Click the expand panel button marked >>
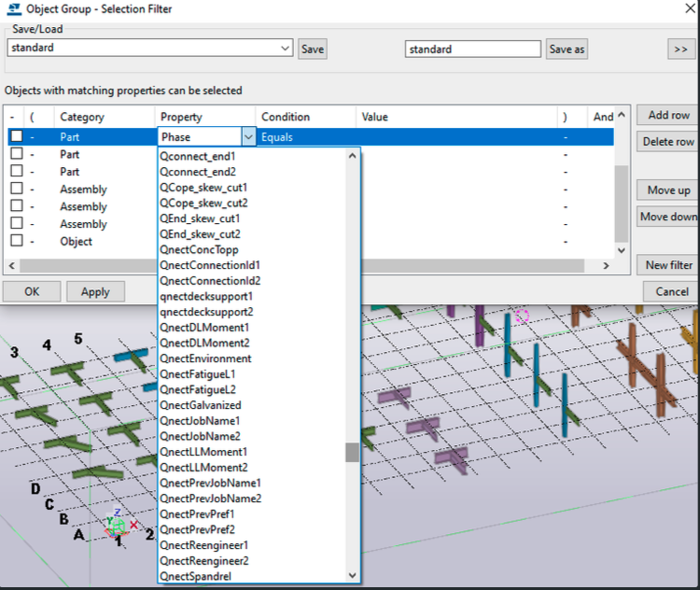Viewport: 700px width, 590px height. [x=680, y=49]
